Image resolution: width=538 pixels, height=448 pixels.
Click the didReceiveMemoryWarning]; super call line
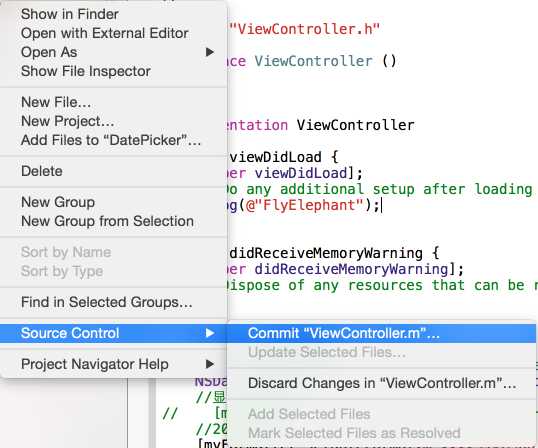[359, 269]
